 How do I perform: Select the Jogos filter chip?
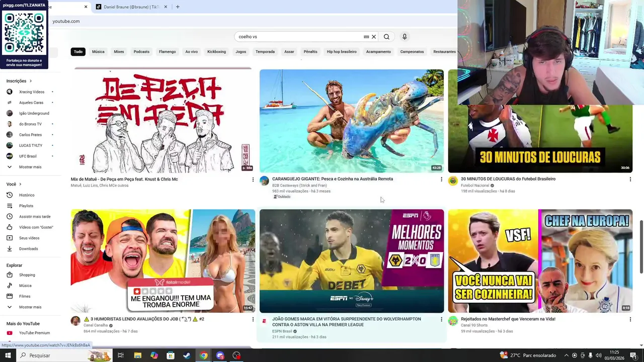[x=241, y=52]
